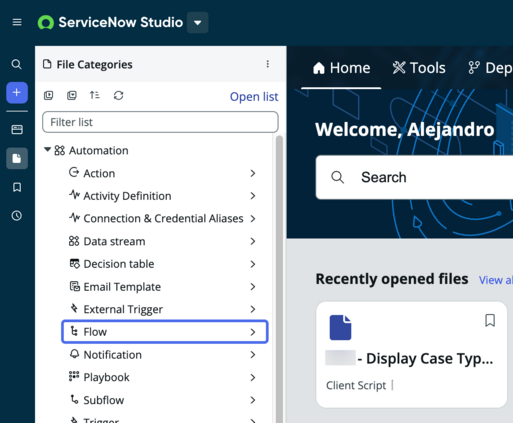513x423 pixels.
Task: Expand the Notification chevron
Action: coord(253,355)
